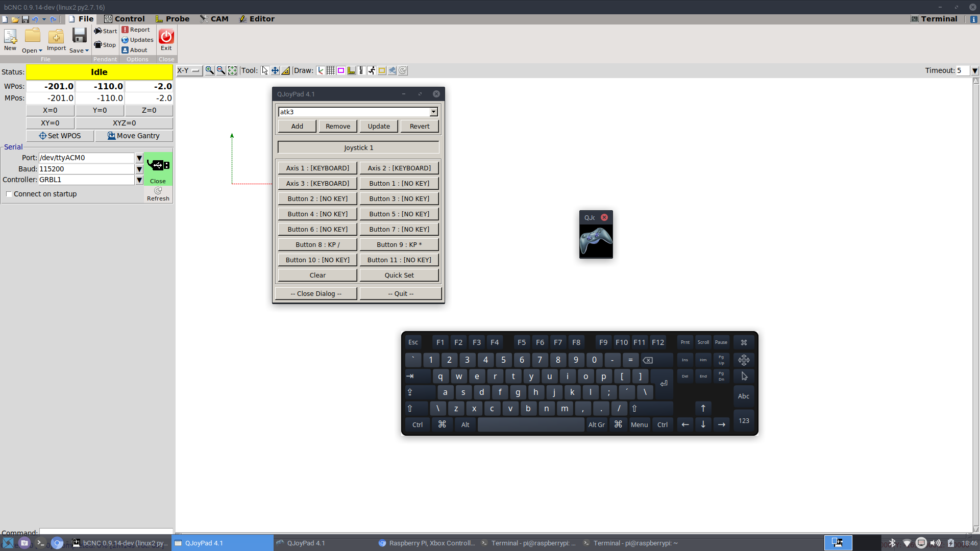This screenshot has height=551, width=980.
Task: Click the zoom out magnifier icon
Action: (x=221, y=70)
